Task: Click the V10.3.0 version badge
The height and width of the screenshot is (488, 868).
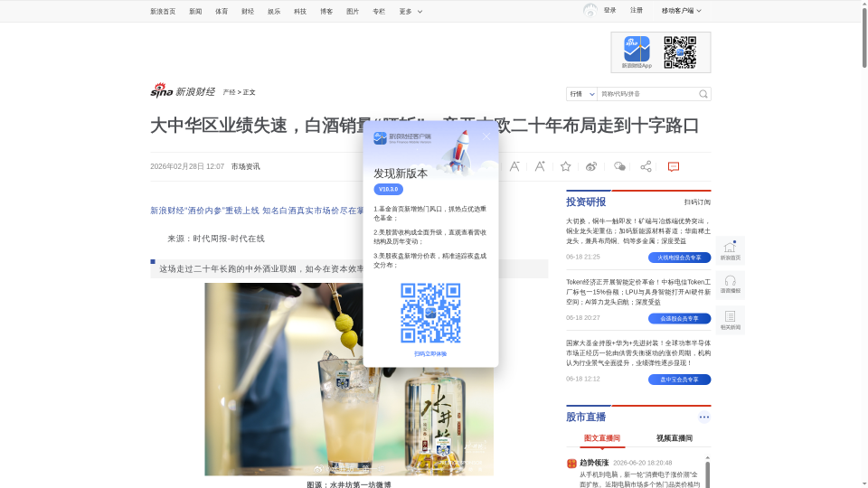Action: pos(388,189)
